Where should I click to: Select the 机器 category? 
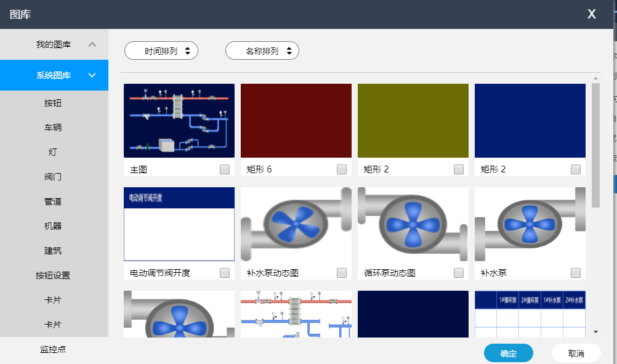tap(54, 226)
